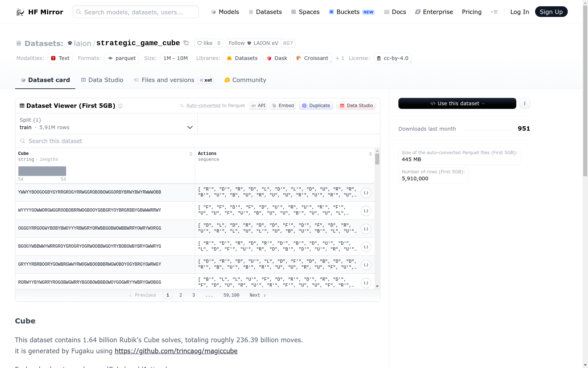Open the Use this dataset dropdown

coord(457,103)
